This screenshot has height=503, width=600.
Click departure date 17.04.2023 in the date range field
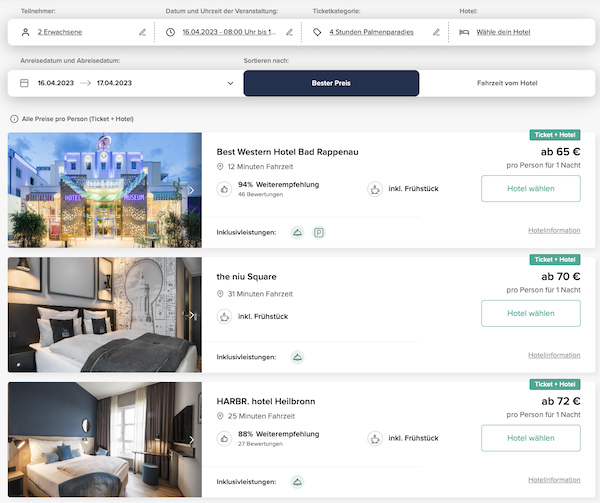coord(114,83)
